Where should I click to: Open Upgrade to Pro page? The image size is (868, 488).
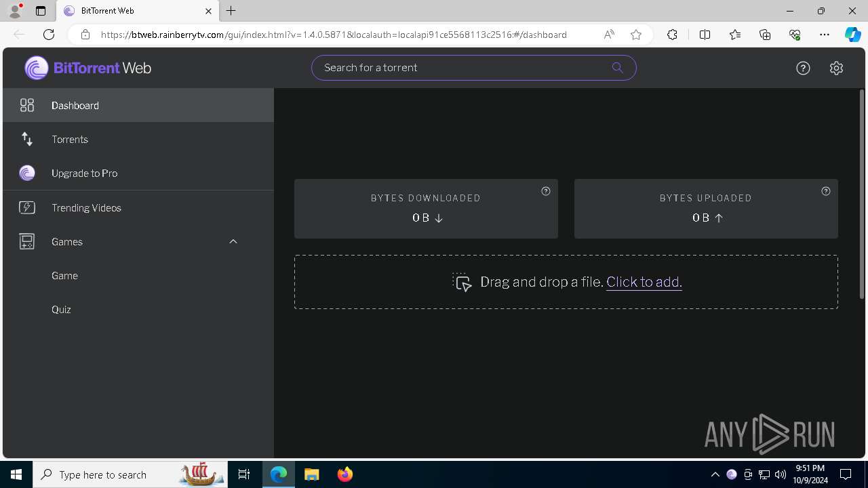[x=138, y=173]
